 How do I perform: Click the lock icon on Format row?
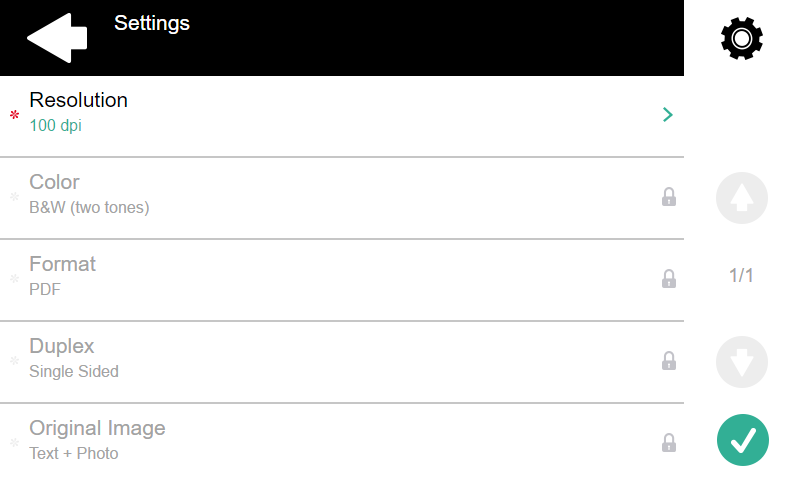point(669,279)
